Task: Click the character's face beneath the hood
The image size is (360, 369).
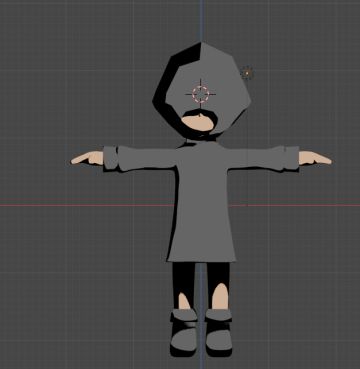Action: [x=198, y=123]
